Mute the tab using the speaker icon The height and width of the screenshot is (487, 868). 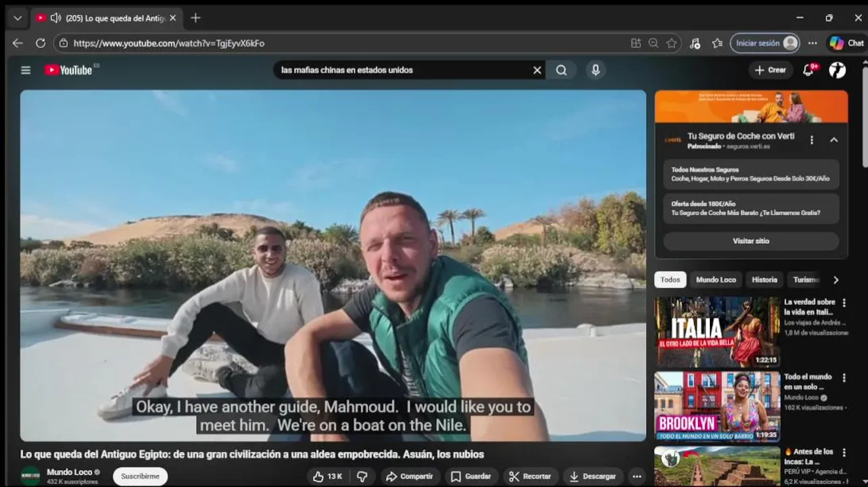(55, 18)
